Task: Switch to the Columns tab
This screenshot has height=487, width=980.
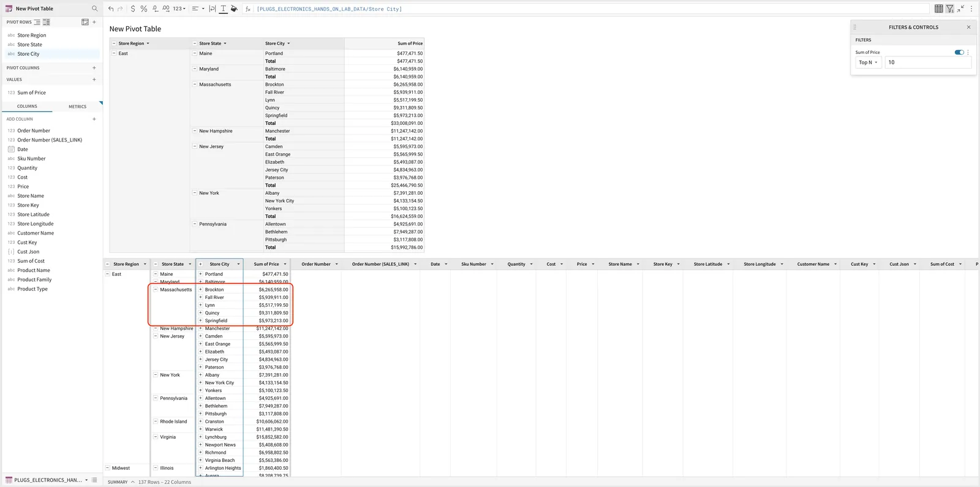Action: click(27, 107)
